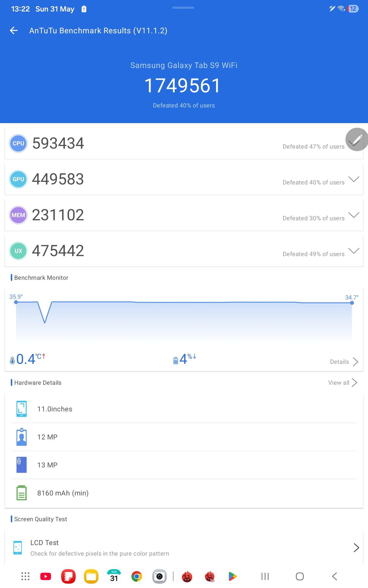Tap the WiFi status icon

pos(342,9)
